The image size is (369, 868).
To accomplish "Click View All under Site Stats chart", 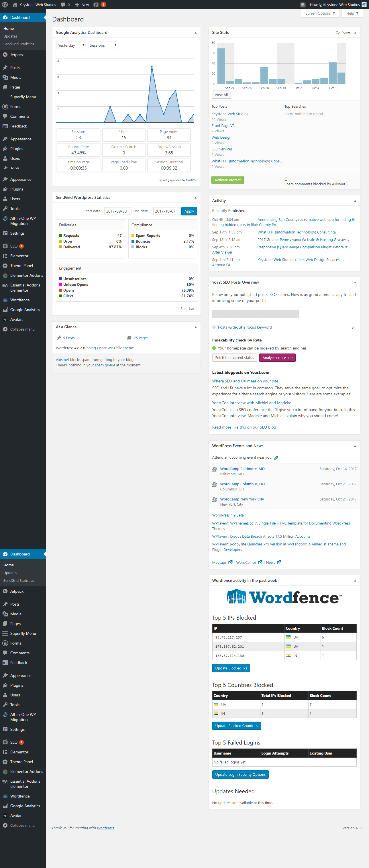I will pyautogui.click(x=221, y=95).
